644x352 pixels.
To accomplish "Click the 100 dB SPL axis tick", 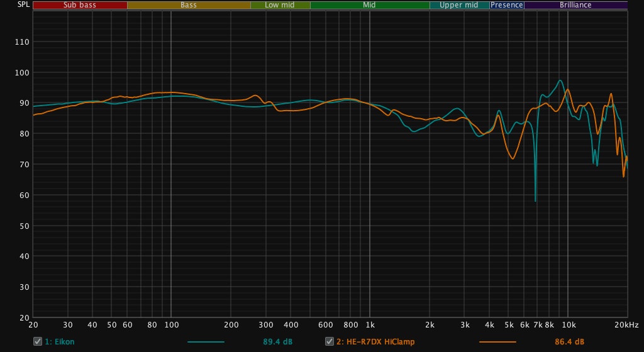I will [21, 73].
